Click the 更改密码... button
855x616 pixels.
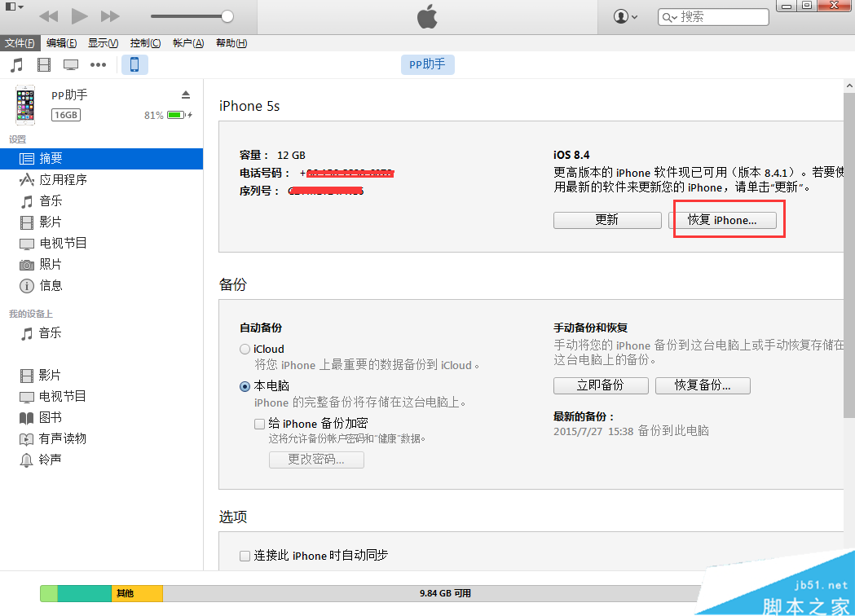[x=316, y=460]
